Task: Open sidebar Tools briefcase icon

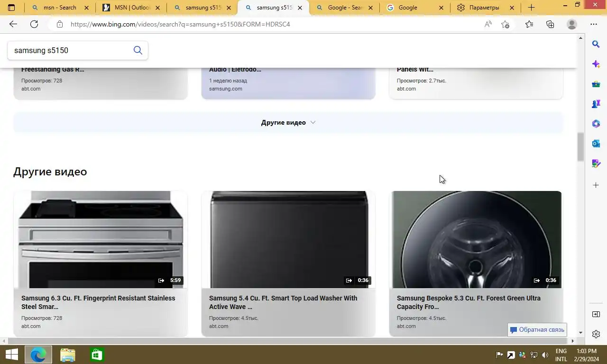Action: tap(596, 84)
